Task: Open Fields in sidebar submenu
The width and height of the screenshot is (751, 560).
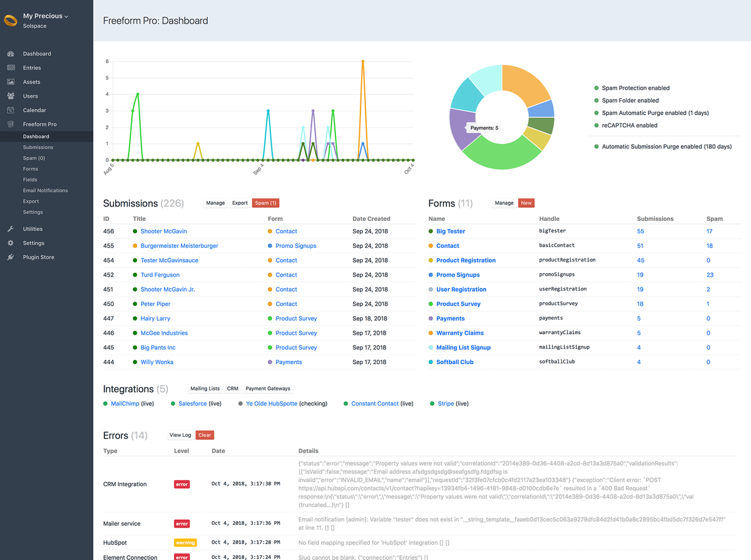Action: click(x=30, y=180)
